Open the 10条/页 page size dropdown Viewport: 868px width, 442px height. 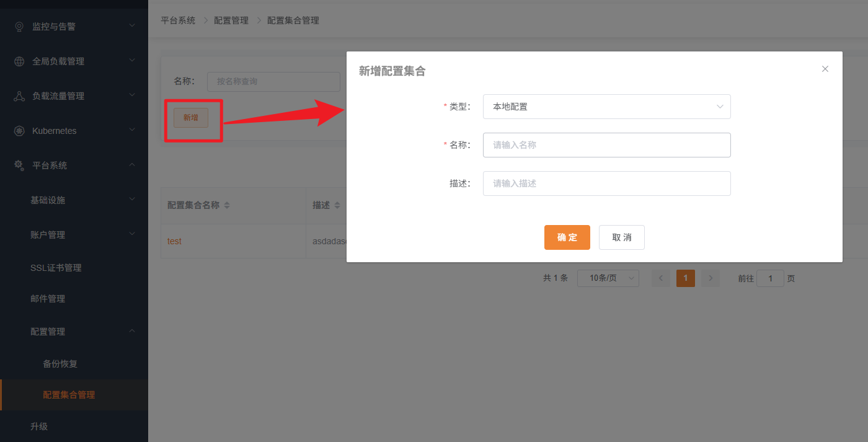click(x=608, y=278)
